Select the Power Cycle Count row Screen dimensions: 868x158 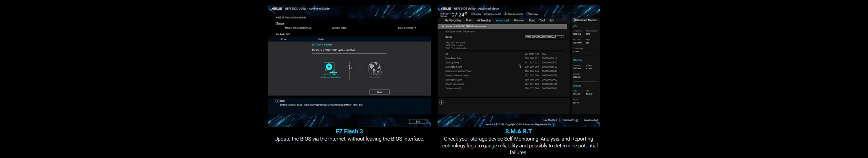pos(501,84)
